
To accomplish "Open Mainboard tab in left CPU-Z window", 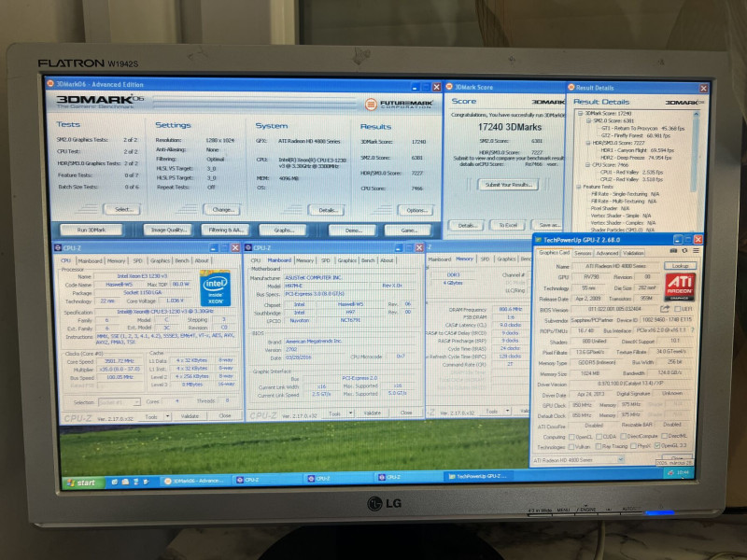I will 90,261.
